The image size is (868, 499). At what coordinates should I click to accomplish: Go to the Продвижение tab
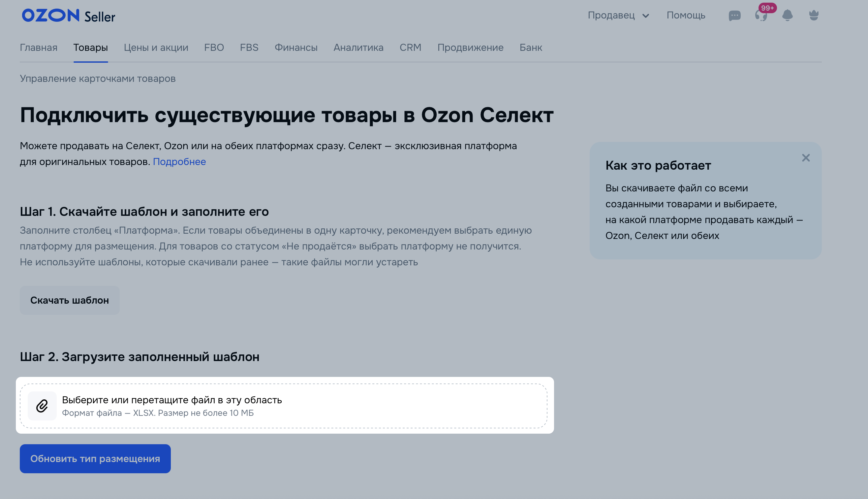pos(470,48)
